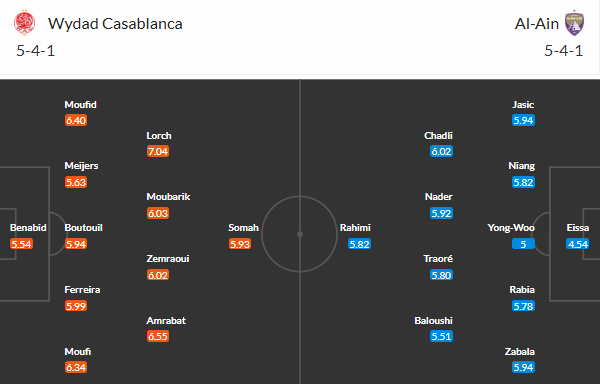This screenshot has height=384, width=600.
Task: Open the Al-Ain team name
Action: pyautogui.click(x=536, y=24)
